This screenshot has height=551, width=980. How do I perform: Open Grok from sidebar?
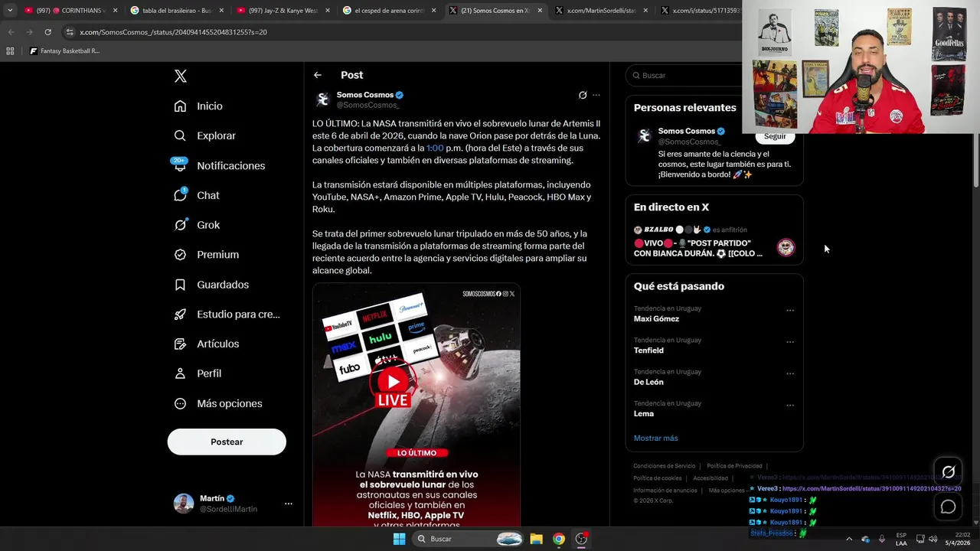197,225
